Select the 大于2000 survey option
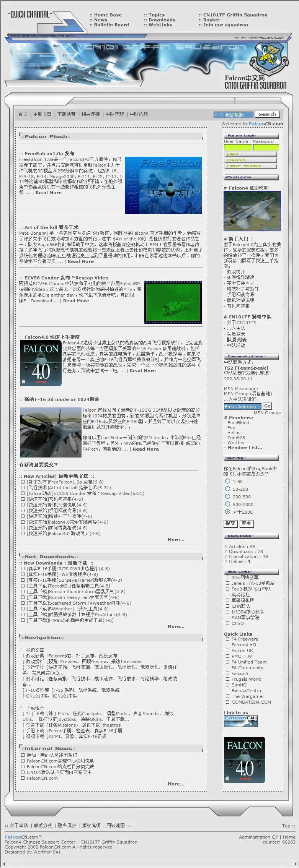The height and width of the screenshot is (868, 299). (228, 512)
